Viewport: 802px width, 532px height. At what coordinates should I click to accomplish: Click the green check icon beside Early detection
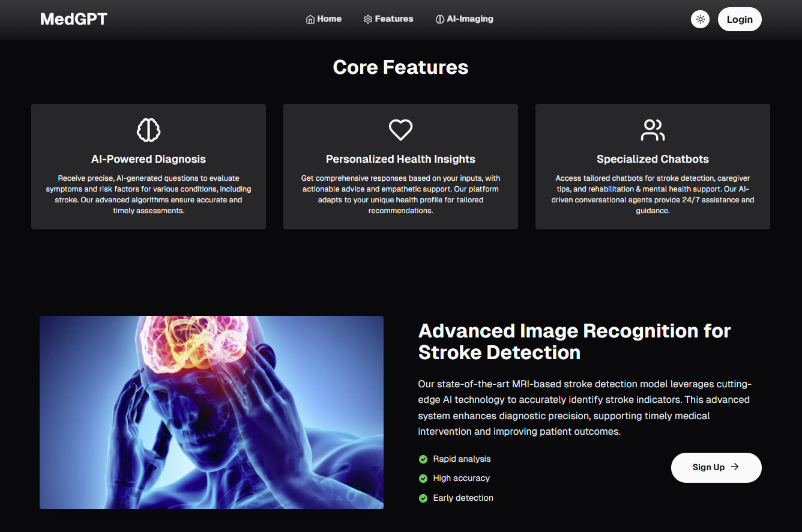pyautogui.click(x=423, y=498)
